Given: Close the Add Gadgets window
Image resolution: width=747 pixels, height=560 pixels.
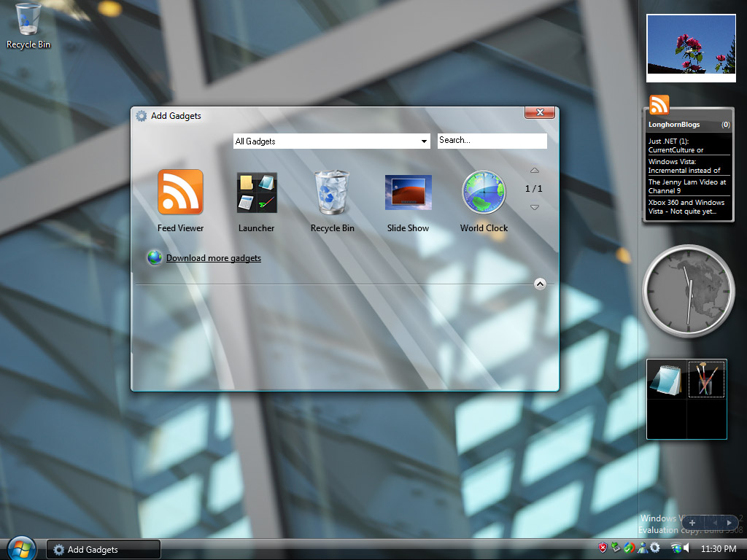Looking at the screenshot, I should pos(540,112).
